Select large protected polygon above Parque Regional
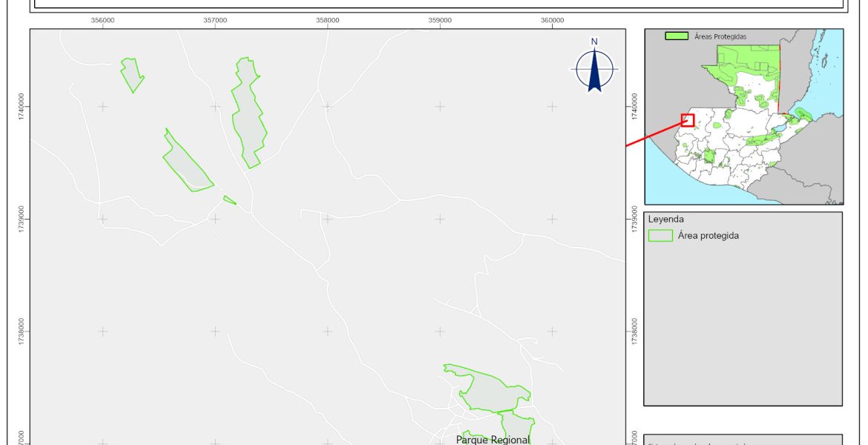The height and width of the screenshot is (445, 868). [486, 389]
